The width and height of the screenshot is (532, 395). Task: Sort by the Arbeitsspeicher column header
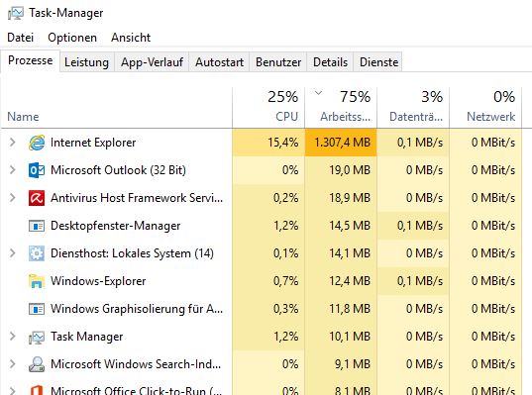(341, 107)
